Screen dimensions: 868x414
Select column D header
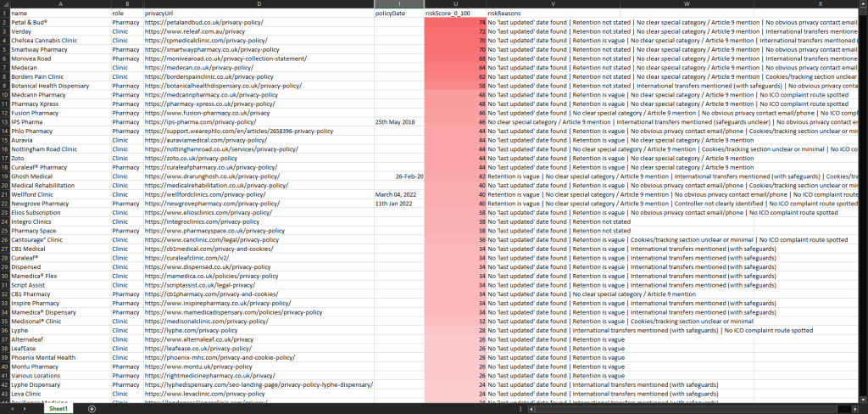click(259, 3)
